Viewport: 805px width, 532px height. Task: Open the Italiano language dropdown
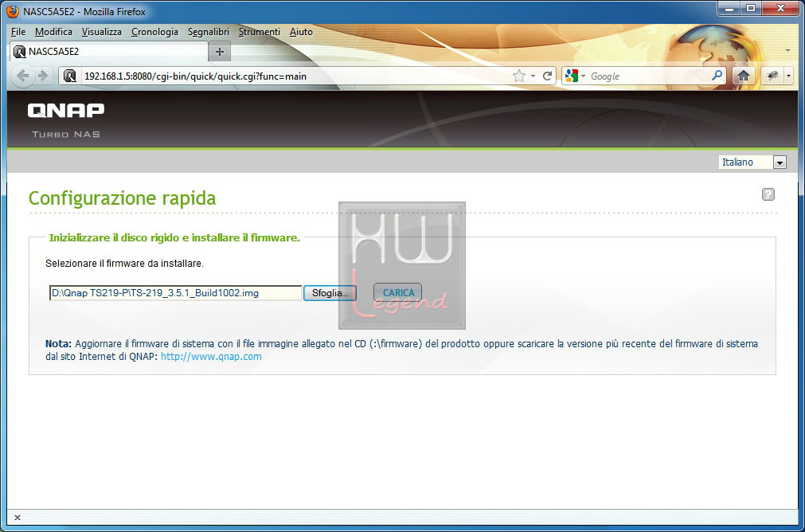pos(752,162)
